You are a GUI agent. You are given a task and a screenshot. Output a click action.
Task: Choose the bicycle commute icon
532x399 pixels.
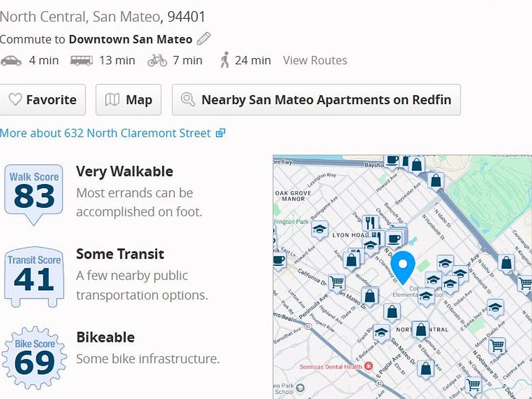click(157, 60)
